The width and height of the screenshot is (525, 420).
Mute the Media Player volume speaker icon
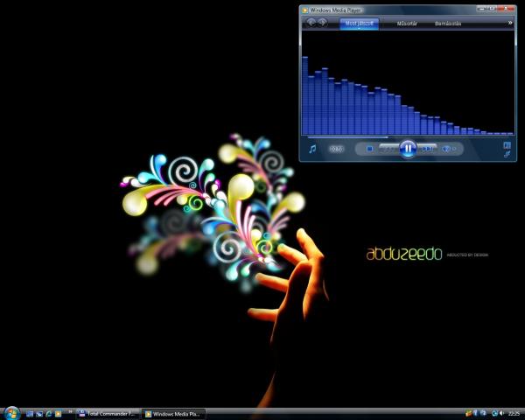(x=445, y=149)
